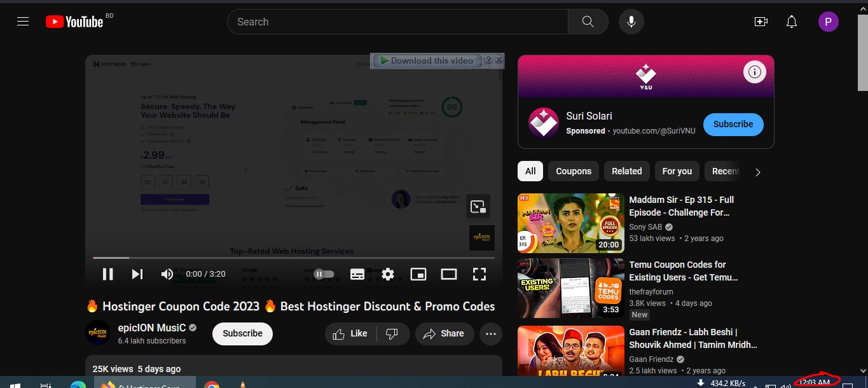Subscribe to Suri Solari
This screenshot has height=388, width=868.
[733, 124]
